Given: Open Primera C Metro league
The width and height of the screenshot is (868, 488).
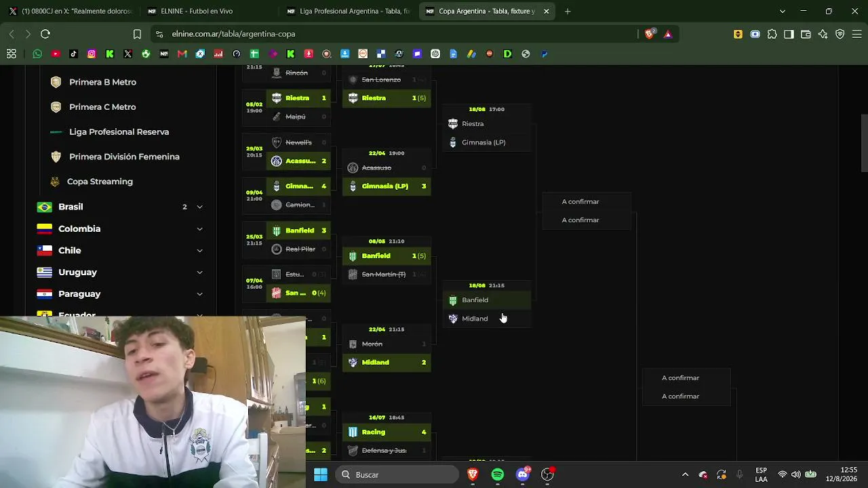Looking at the screenshot, I should [102, 107].
